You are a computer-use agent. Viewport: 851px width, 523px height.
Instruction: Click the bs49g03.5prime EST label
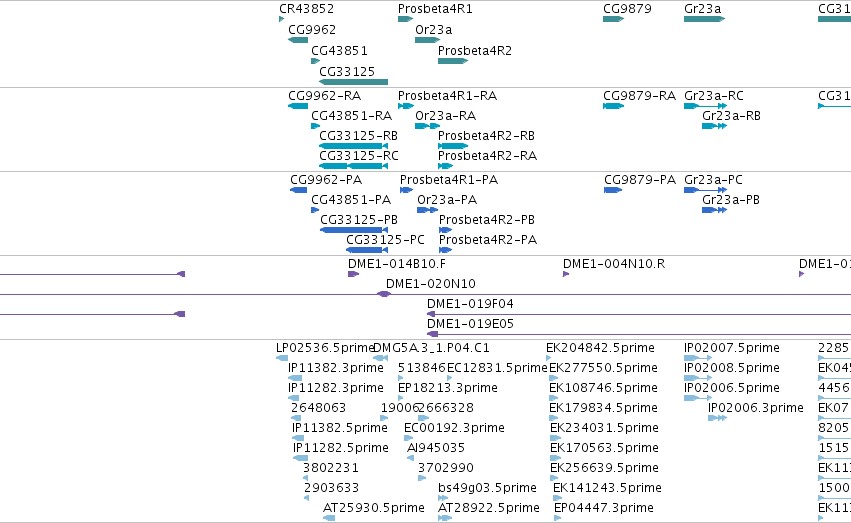(x=487, y=488)
